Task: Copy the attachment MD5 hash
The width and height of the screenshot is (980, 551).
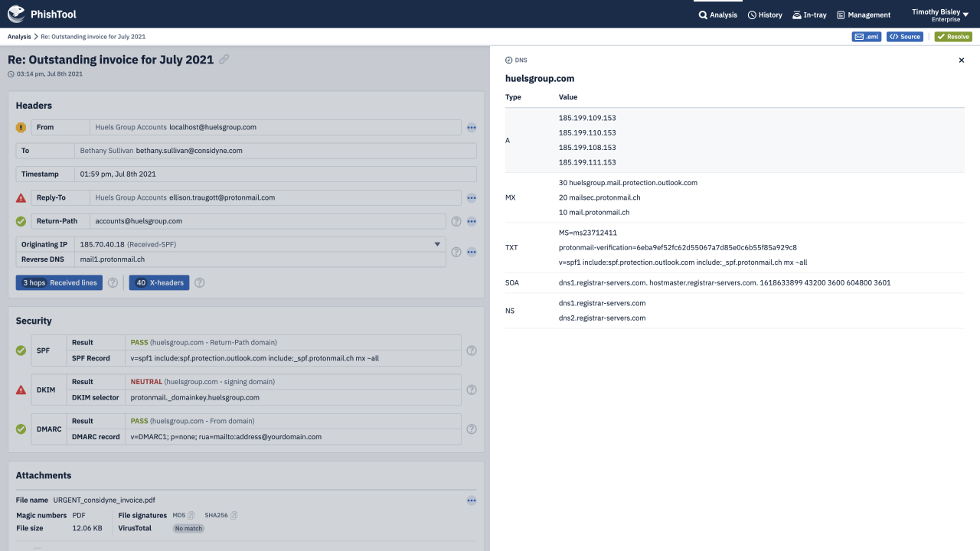Action: tap(191, 515)
